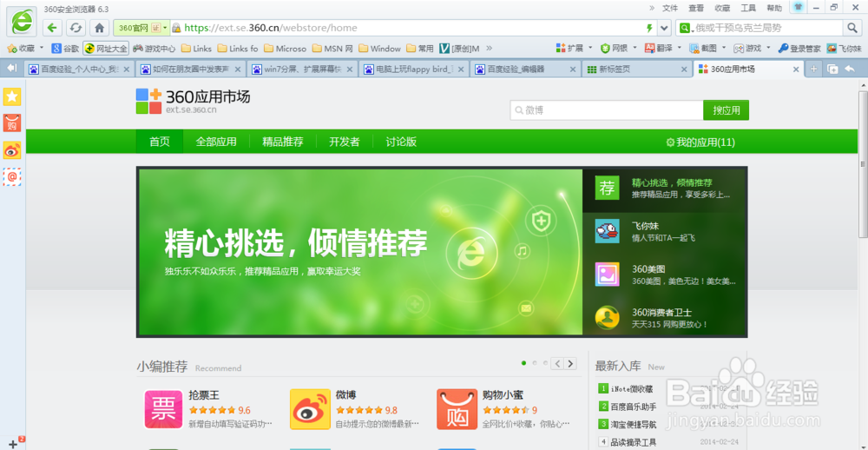Screen dimensions: 868x450
Task: Open 开发者 in green navigation
Action: click(x=345, y=142)
